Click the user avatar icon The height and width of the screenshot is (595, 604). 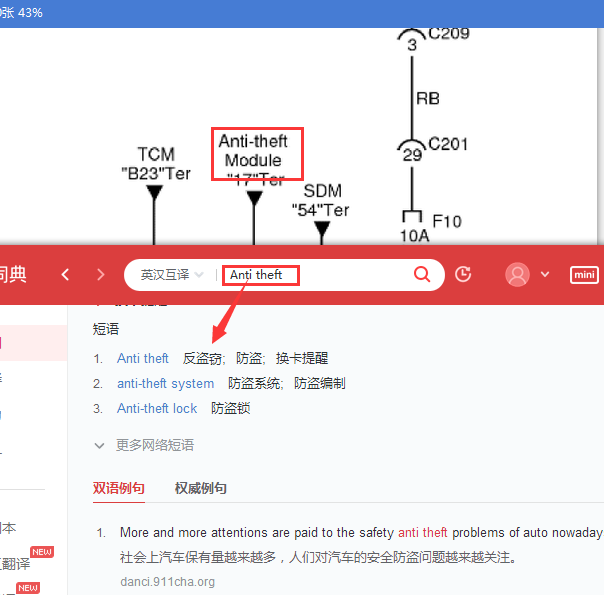click(517, 275)
